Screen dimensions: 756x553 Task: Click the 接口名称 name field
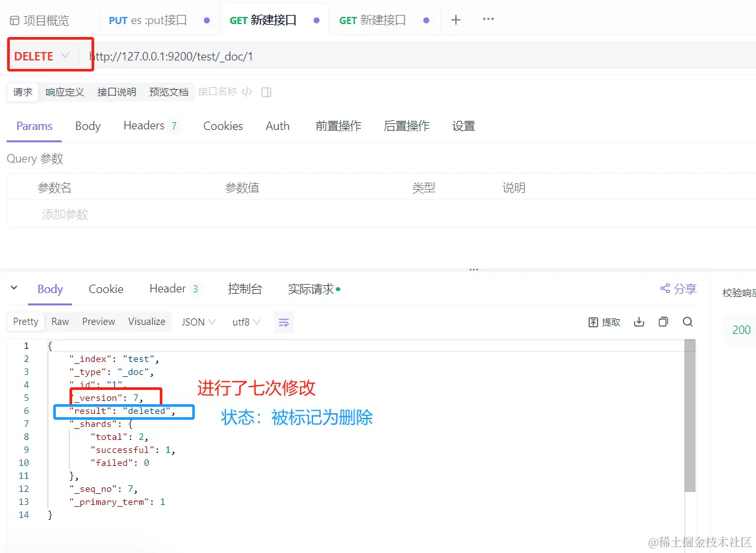[x=218, y=92]
